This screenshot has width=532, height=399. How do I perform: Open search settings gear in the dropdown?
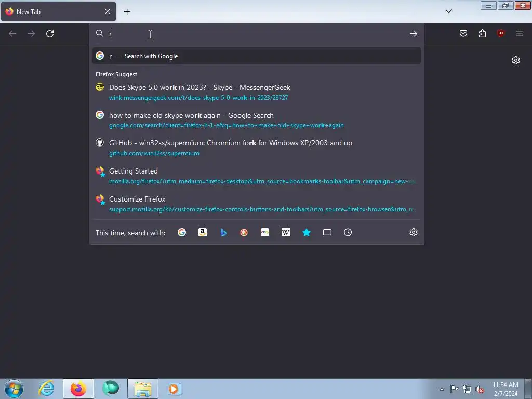coord(413,232)
